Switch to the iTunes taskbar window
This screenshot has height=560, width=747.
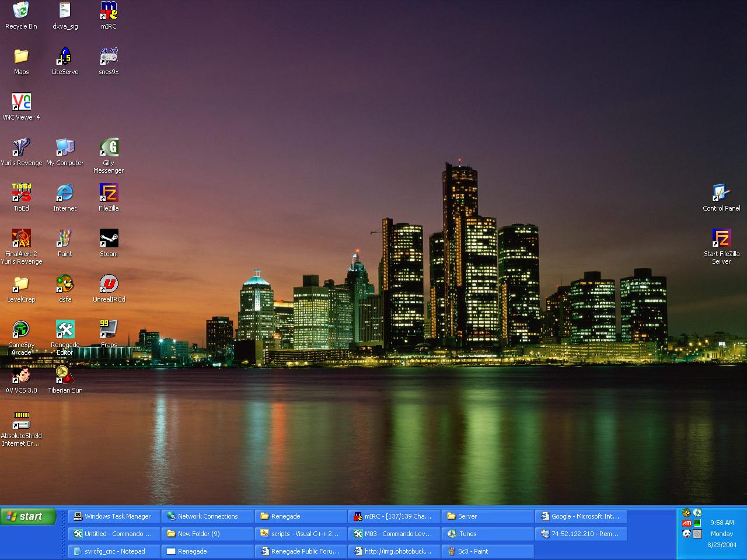[487, 534]
